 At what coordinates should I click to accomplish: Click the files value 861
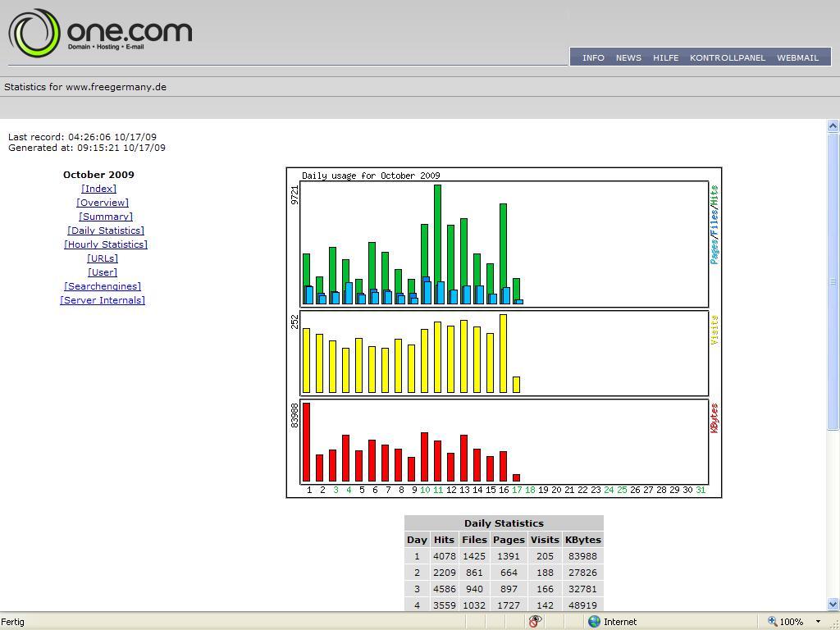pyautogui.click(x=474, y=573)
